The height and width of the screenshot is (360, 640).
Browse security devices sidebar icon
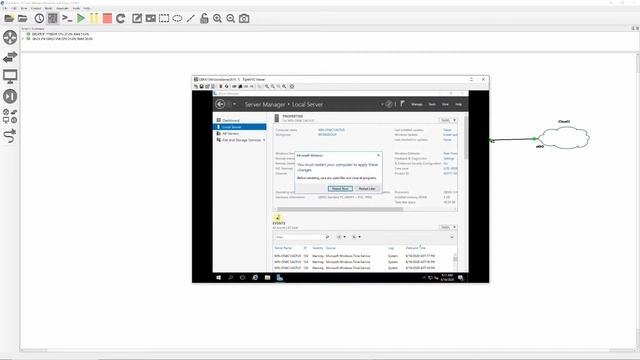tap(10, 96)
